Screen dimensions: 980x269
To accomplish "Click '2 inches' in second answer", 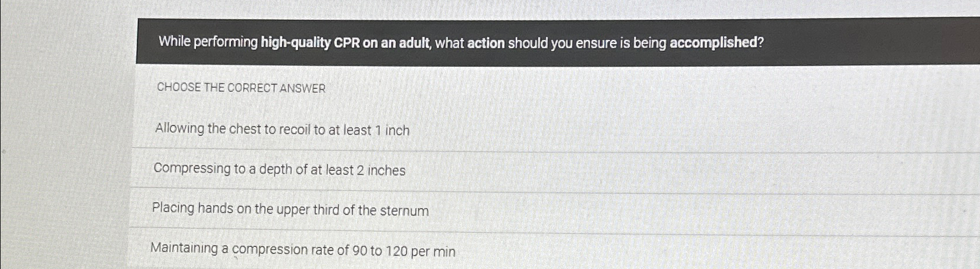I will click(x=381, y=170).
